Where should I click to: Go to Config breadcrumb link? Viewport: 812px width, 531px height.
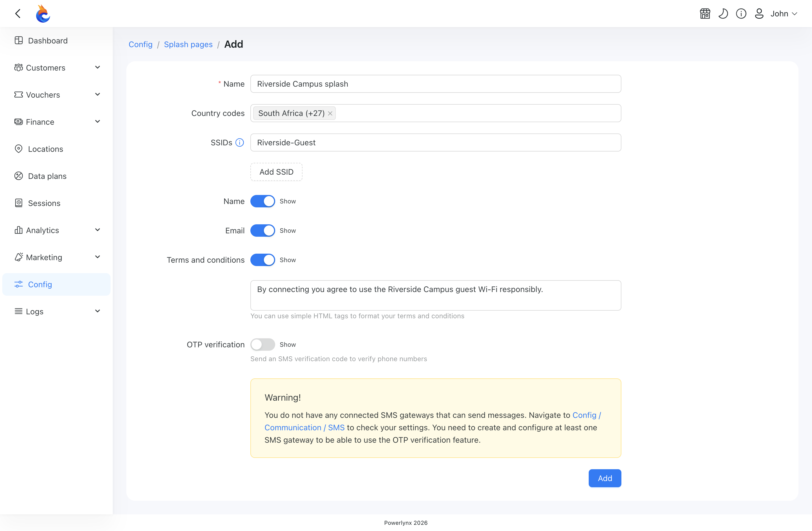click(141, 44)
